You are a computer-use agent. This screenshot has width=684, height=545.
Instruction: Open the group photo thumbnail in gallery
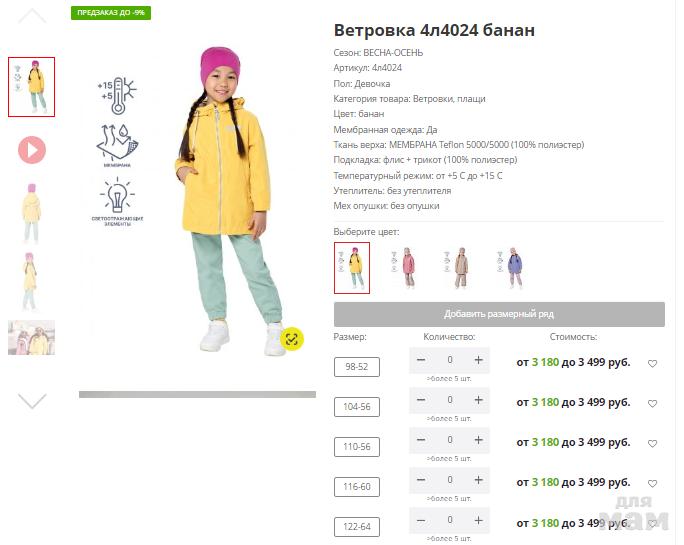(x=31, y=337)
